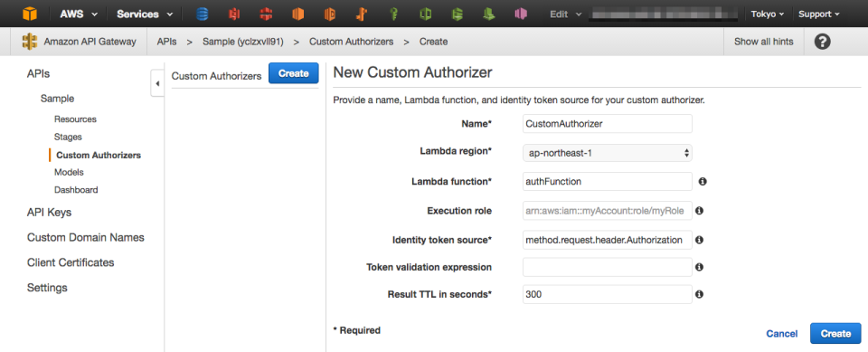Open the Support dropdown menu

[x=819, y=14]
